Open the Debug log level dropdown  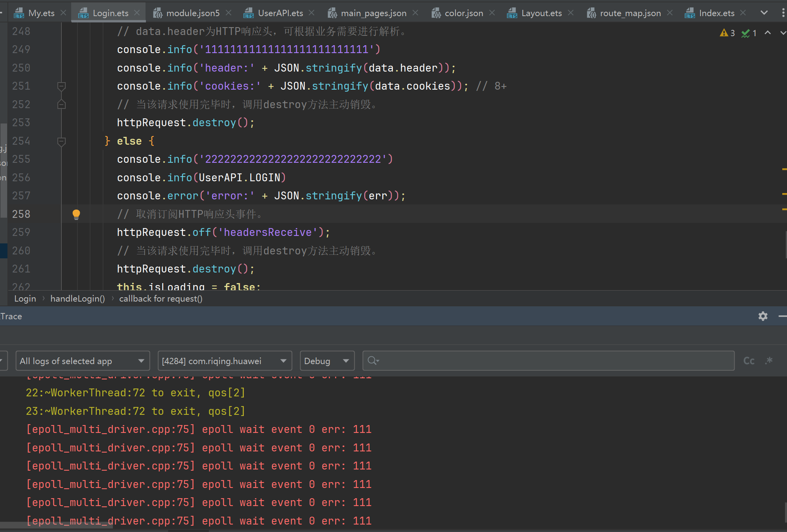327,361
